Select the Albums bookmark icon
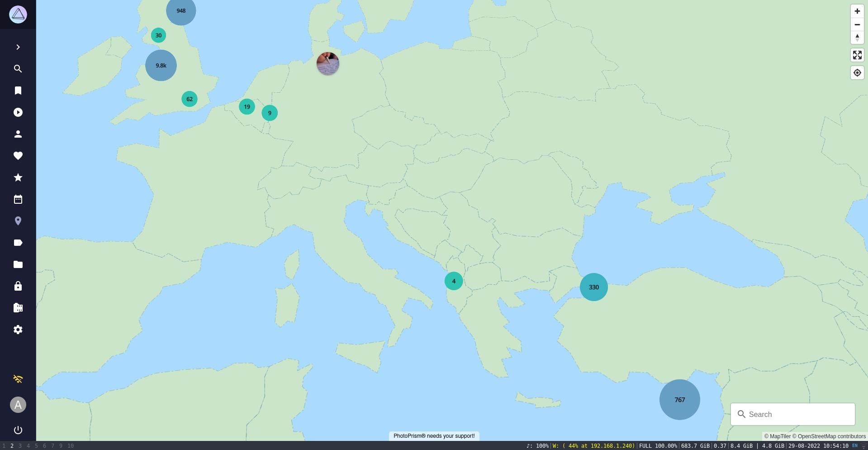The height and width of the screenshot is (450, 868). [18, 91]
